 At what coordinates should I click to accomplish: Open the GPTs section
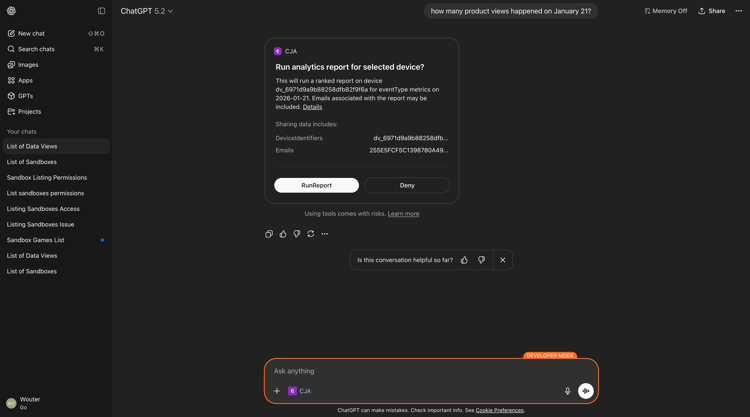pos(56,96)
